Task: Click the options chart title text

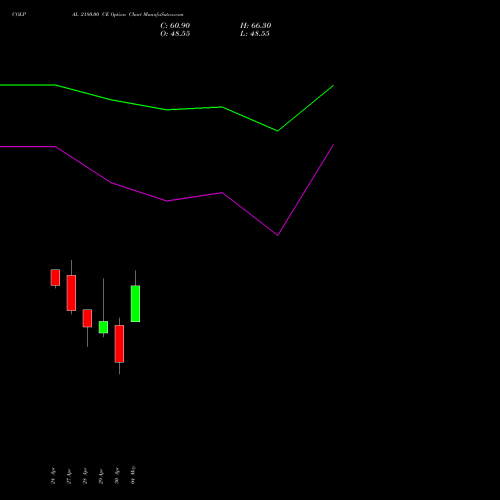Action: [x=127, y=14]
